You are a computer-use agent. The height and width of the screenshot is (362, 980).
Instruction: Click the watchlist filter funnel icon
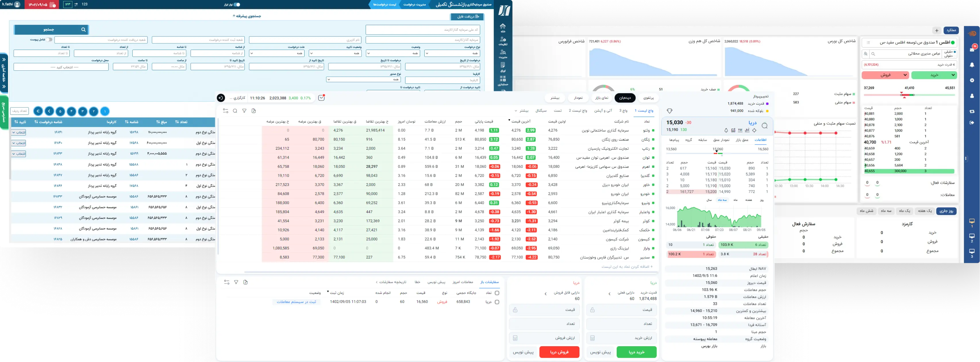pyautogui.click(x=244, y=111)
